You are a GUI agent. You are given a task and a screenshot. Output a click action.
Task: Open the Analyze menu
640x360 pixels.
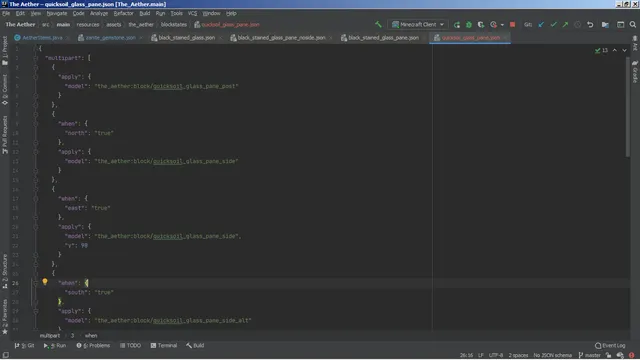(99, 13)
